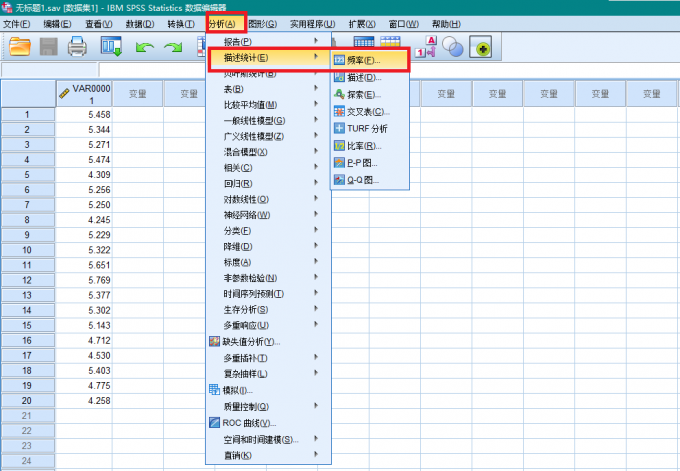Image resolution: width=680 pixels, height=471 pixels.
Task: Click the Recall recent dialogs icon
Action: (x=110, y=46)
